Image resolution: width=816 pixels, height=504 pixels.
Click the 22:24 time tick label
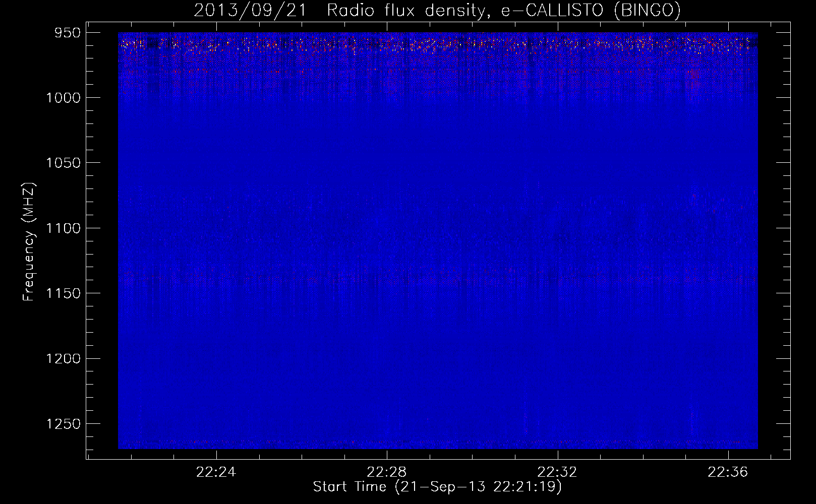point(216,472)
